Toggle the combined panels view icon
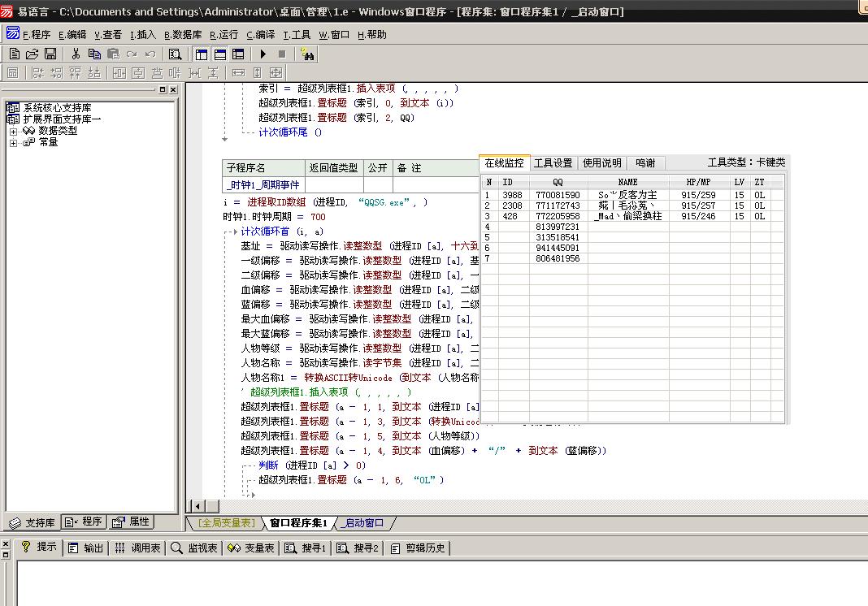The image size is (868, 606). coord(238,54)
